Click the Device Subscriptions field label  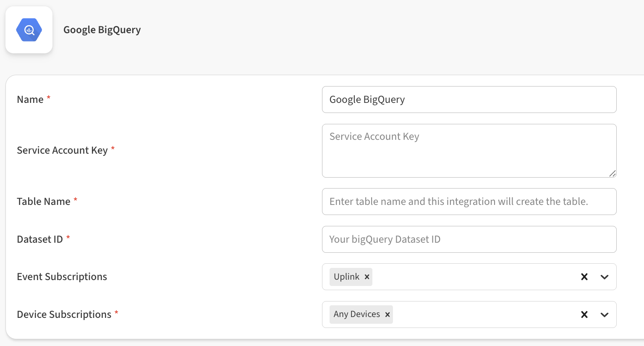click(x=64, y=315)
